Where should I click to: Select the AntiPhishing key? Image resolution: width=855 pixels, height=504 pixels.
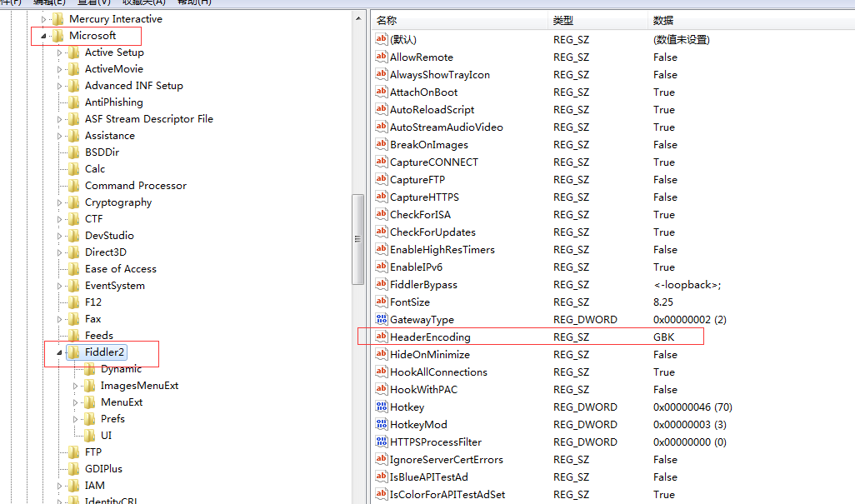(x=114, y=102)
